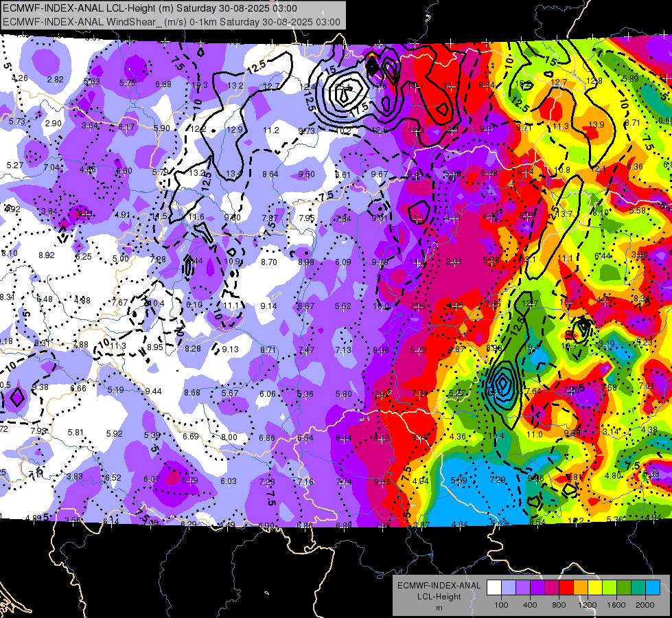This screenshot has width=672, height=618.
Task: Click the grid value 3.83
Action: (75, 476)
